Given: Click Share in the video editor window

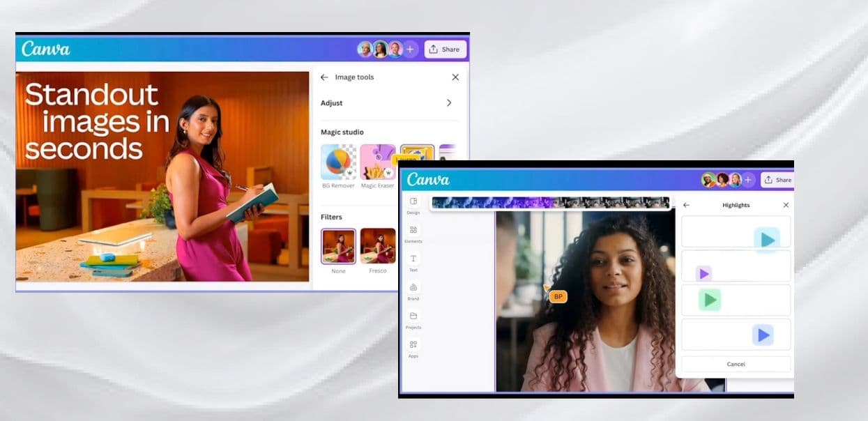Looking at the screenshot, I should coord(777,180).
